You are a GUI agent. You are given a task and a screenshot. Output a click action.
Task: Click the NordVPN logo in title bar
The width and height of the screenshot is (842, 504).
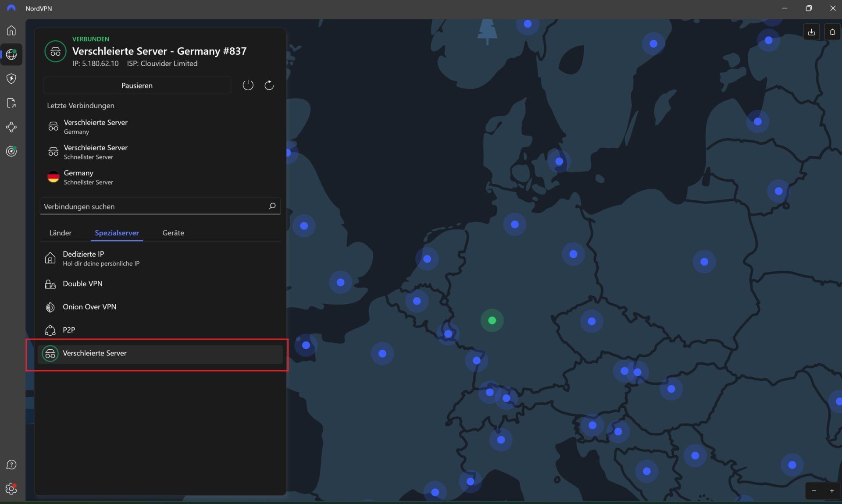coord(11,8)
